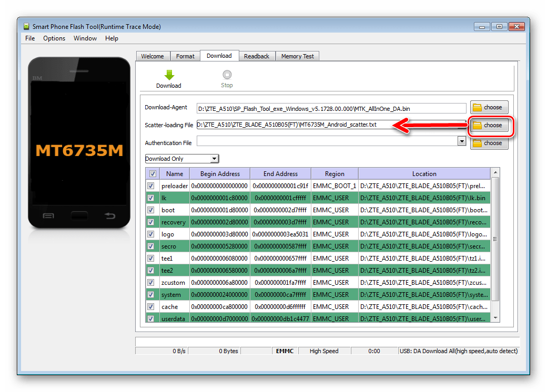547x392 pixels.
Task: Click the High Speed status entry
Action: [324, 351]
